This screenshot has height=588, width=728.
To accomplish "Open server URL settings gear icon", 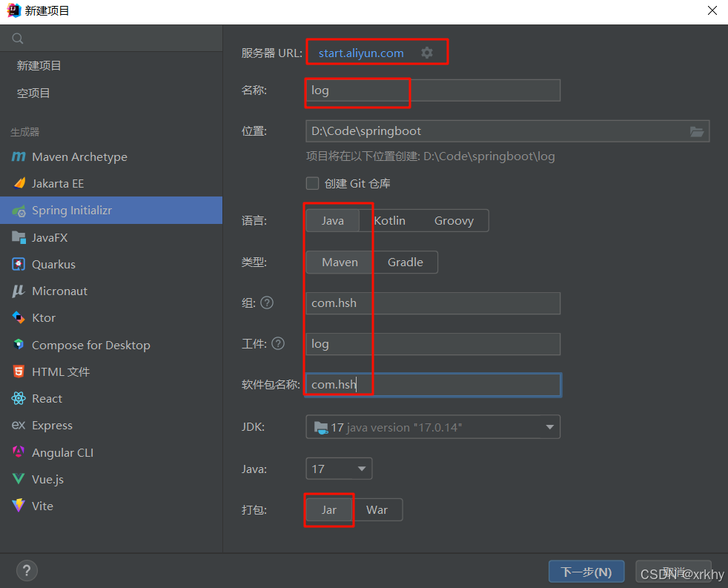I will point(427,53).
